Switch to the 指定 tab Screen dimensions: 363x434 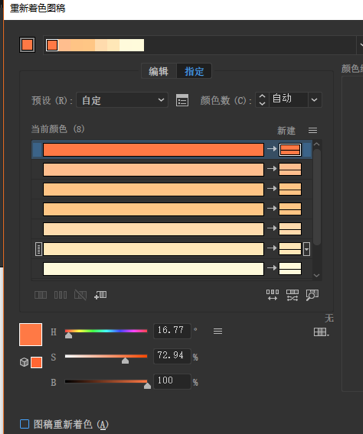(194, 71)
